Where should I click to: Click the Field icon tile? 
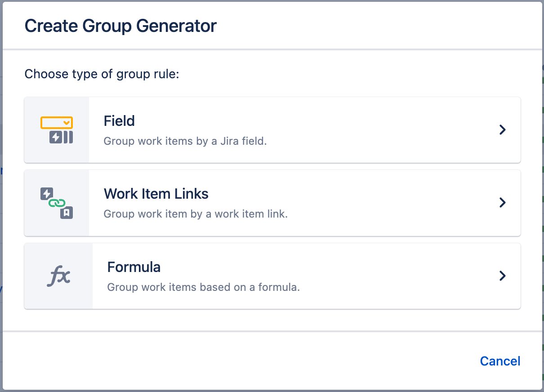point(57,129)
